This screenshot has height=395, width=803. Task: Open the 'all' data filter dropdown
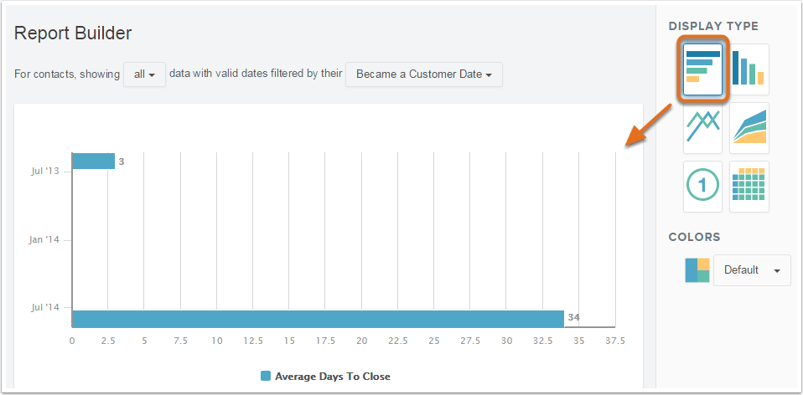(x=144, y=75)
